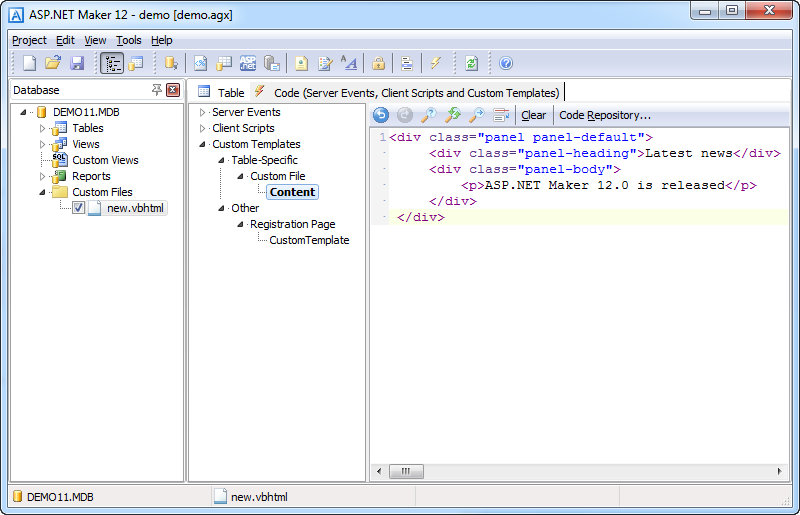Click the edit notepad with pencil icon
Screen dimensions: 800x515
coord(325,63)
